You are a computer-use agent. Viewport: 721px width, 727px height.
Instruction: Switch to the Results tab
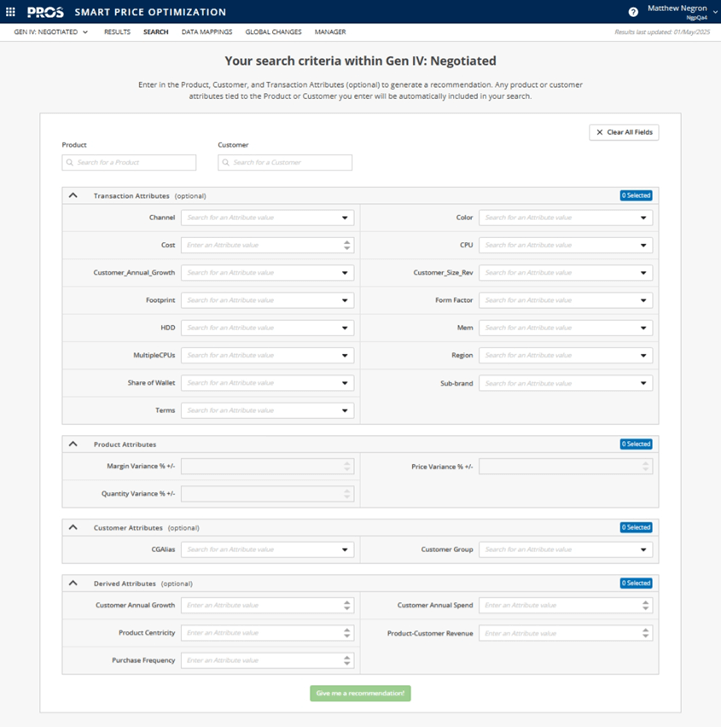(117, 32)
